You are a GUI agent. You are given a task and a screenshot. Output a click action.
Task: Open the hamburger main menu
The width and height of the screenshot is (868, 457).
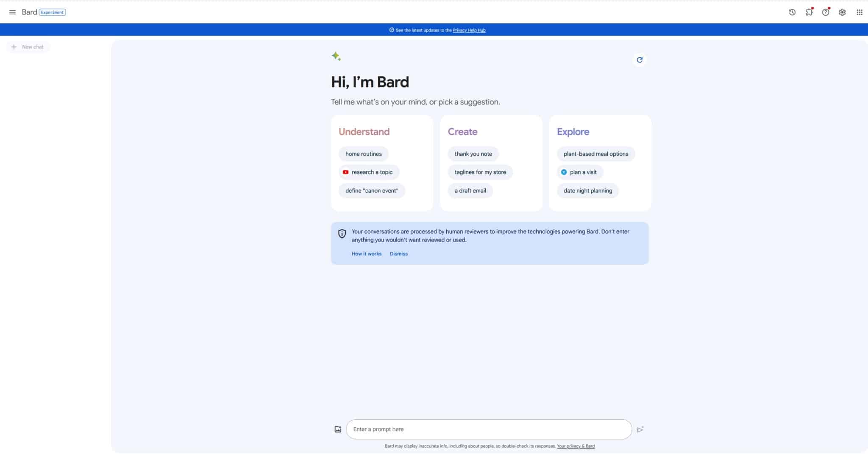(12, 12)
